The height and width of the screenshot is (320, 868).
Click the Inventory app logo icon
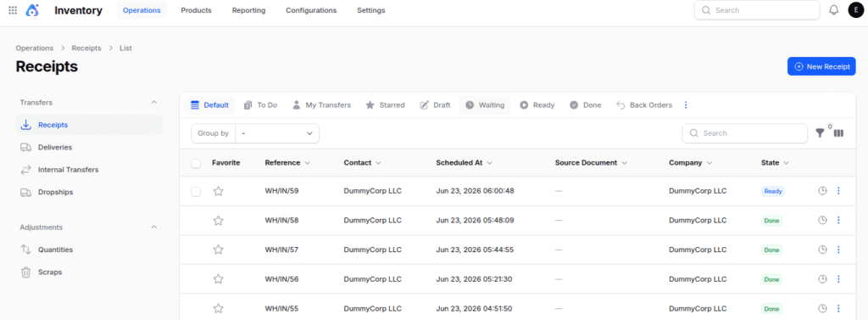click(x=32, y=10)
